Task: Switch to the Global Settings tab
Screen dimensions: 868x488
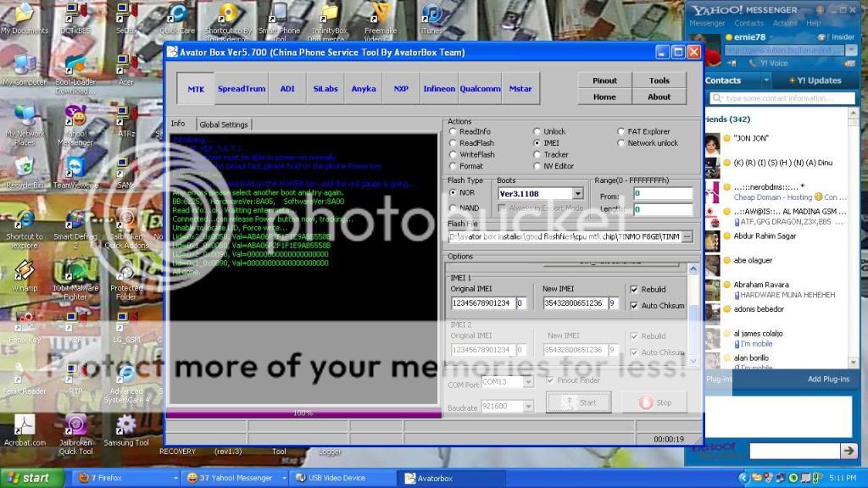Action: [x=224, y=125]
